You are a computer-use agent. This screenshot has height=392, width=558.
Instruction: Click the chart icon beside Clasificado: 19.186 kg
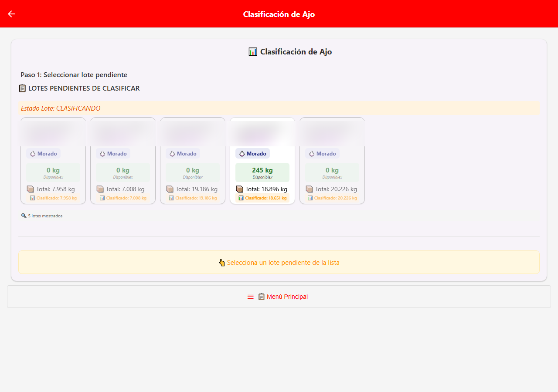click(x=171, y=198)
